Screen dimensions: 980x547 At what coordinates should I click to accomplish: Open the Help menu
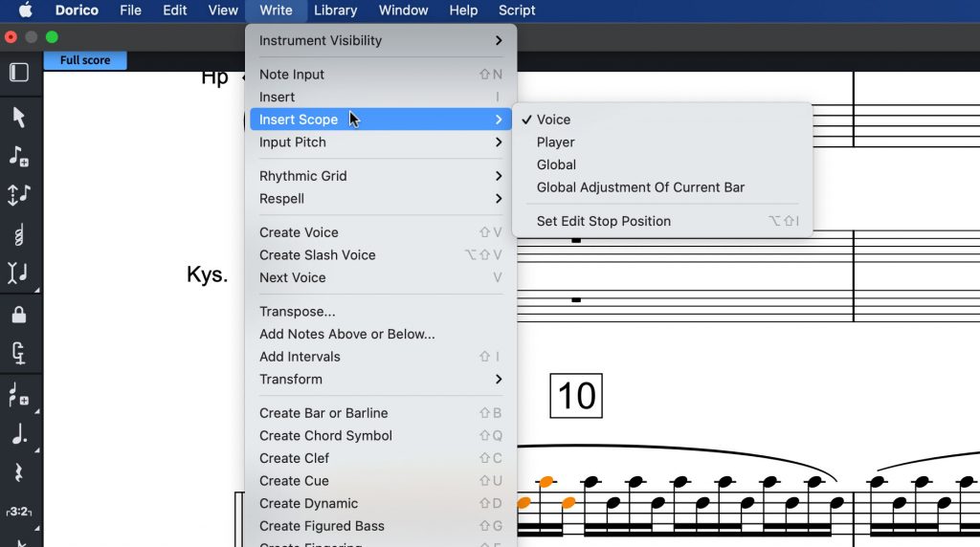463,10
